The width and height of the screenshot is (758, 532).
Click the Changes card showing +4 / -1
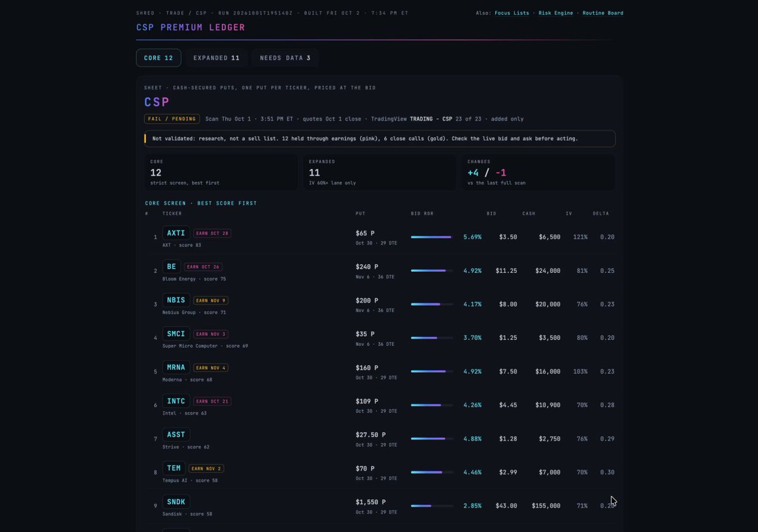pyautogui.click(x=538, y=172)
